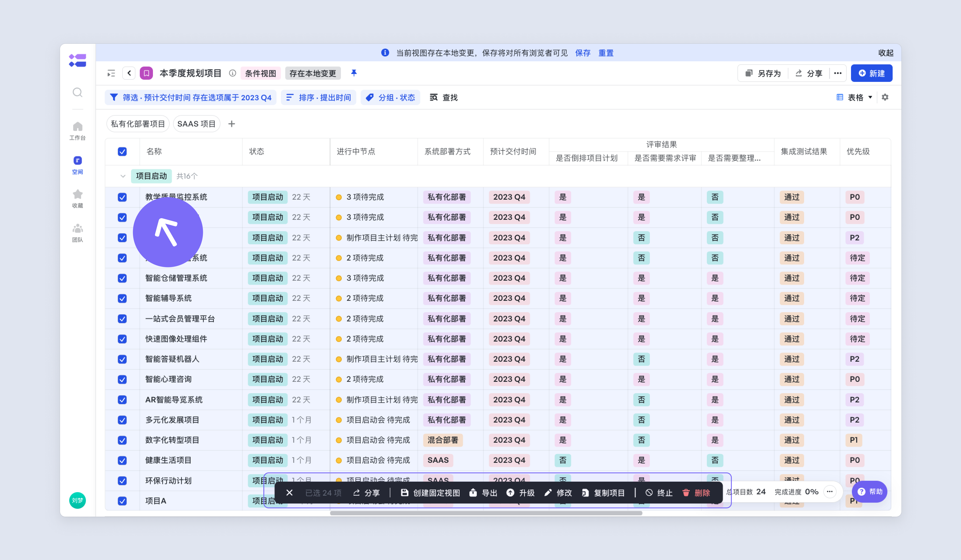This screenshot has height=560, width=961.
Task: Open the 表格 view type dropdown
Action: (x=854, y=97)
